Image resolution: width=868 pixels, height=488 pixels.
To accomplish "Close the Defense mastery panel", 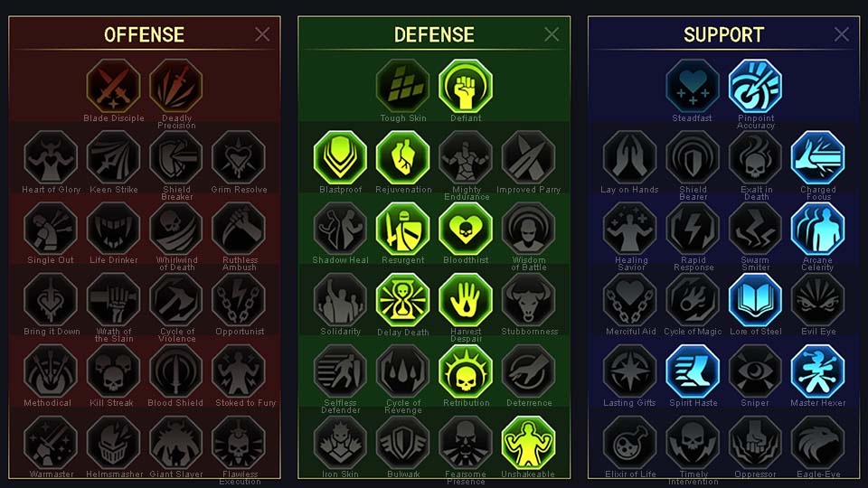I will [552, 34].
